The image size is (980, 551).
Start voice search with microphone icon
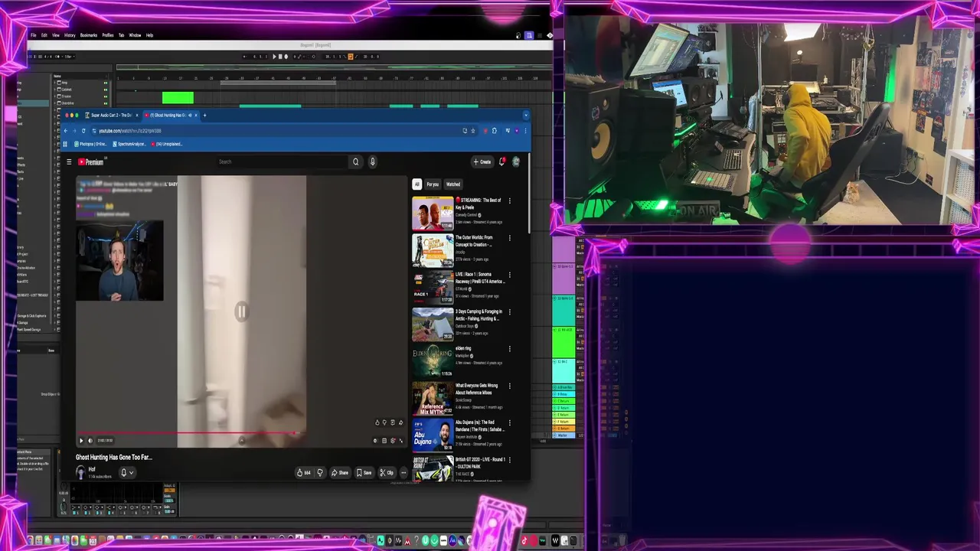tap(373, 161)
